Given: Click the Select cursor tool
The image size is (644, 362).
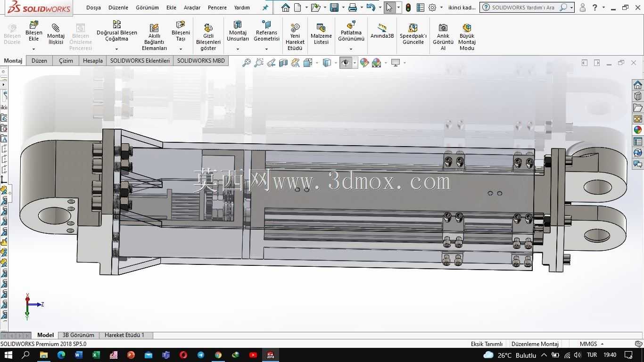Looking at the screenshot, I should (389, 8).
